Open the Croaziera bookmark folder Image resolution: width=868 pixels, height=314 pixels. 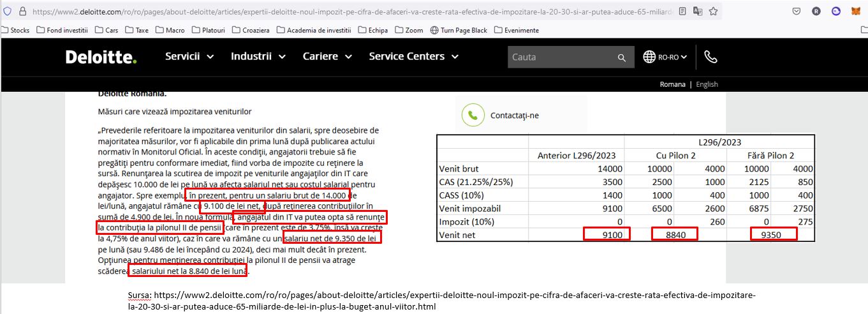pos(251,30)
